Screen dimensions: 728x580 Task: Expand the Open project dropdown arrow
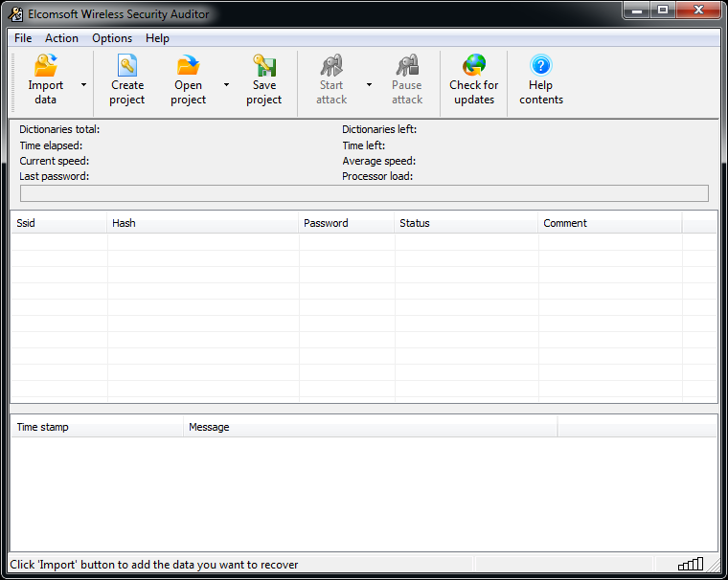227,84
